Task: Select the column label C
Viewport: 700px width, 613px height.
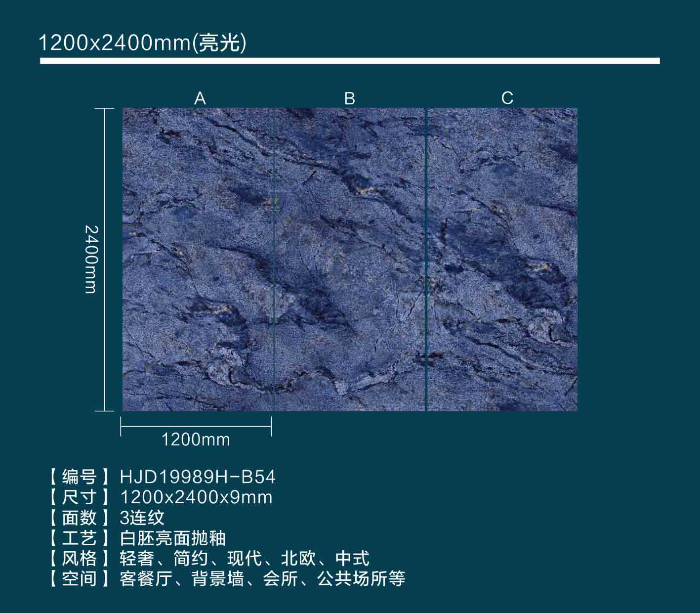Action: pos(507,98)
